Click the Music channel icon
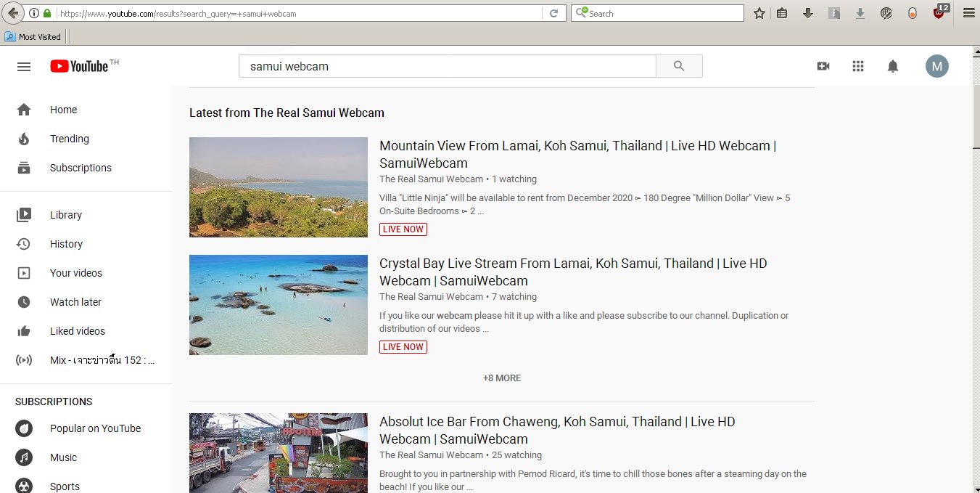980x493 pixels. (24, 457)
